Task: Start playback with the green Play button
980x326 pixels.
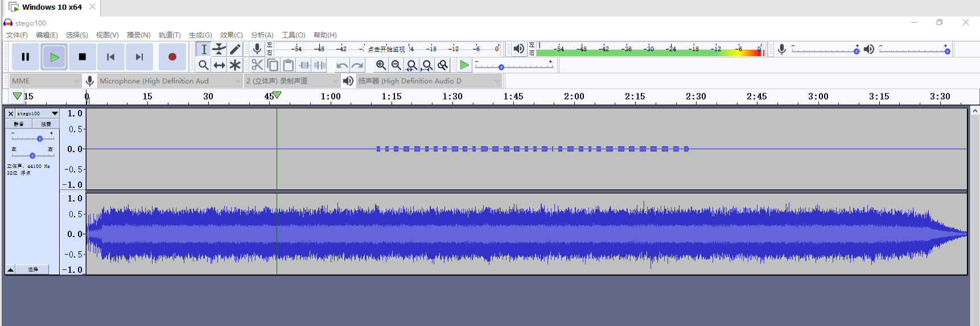Action: coord(54,57)
